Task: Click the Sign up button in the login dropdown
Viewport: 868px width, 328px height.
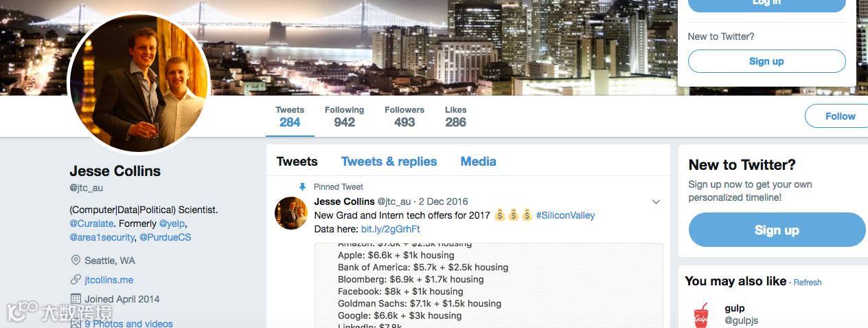Action: (x=766, y=61)
